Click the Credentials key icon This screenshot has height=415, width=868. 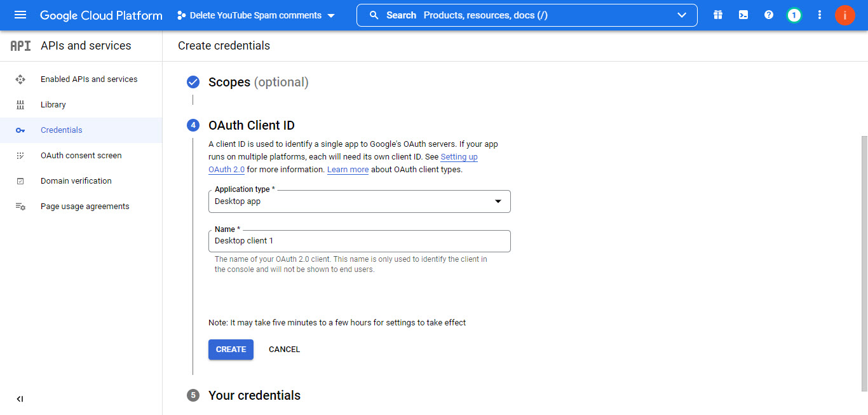[x=20, y=130]
